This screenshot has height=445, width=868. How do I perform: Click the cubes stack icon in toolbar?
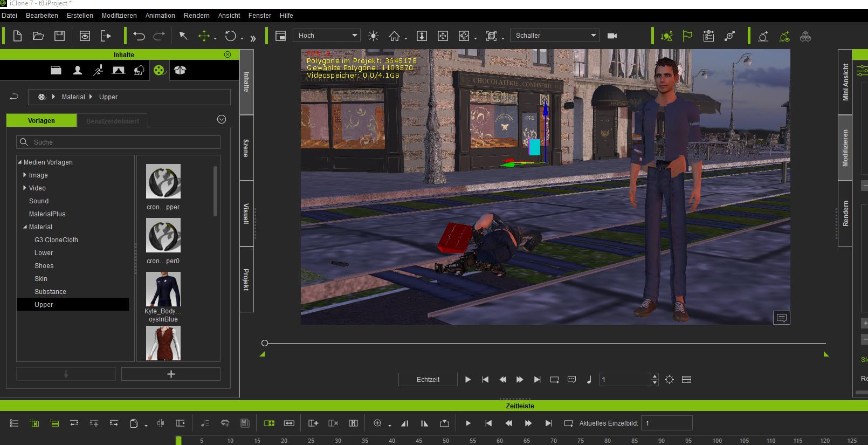(805, 37)
